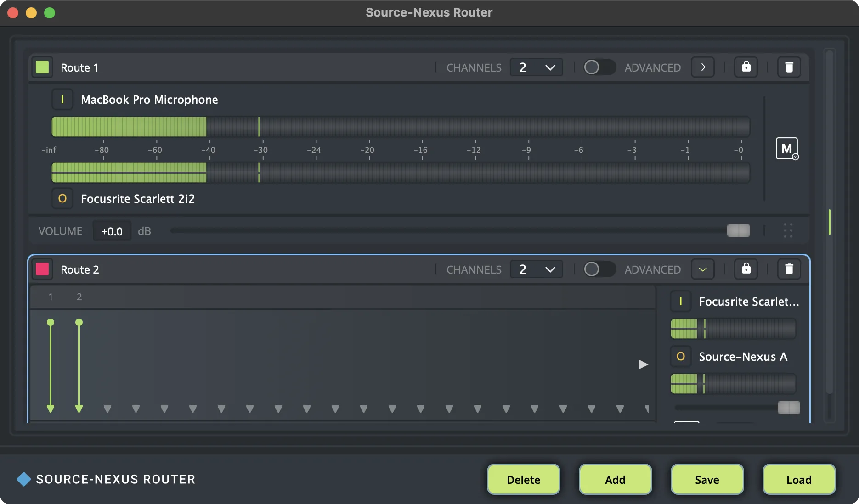Click the lock icon on Route 1
Viewport: 859px width, 504px height.
click(x=746, y=67)
